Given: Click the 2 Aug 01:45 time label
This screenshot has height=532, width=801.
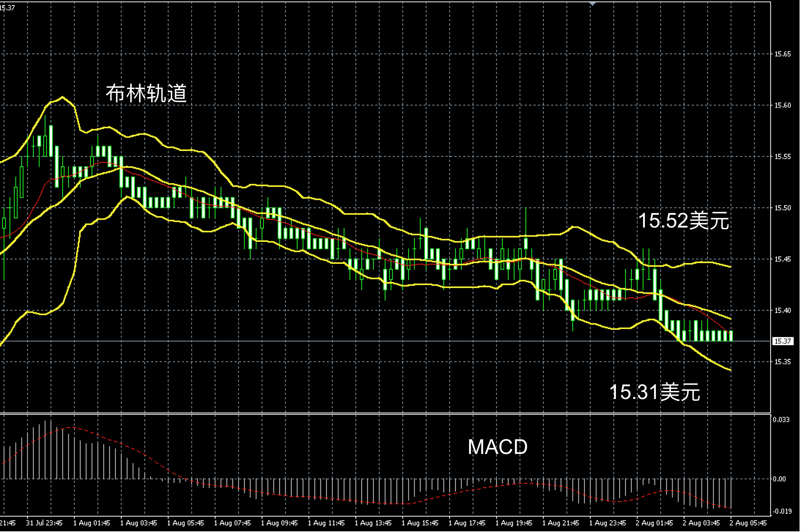Looking at the screenshot, I should coord(654,523).
